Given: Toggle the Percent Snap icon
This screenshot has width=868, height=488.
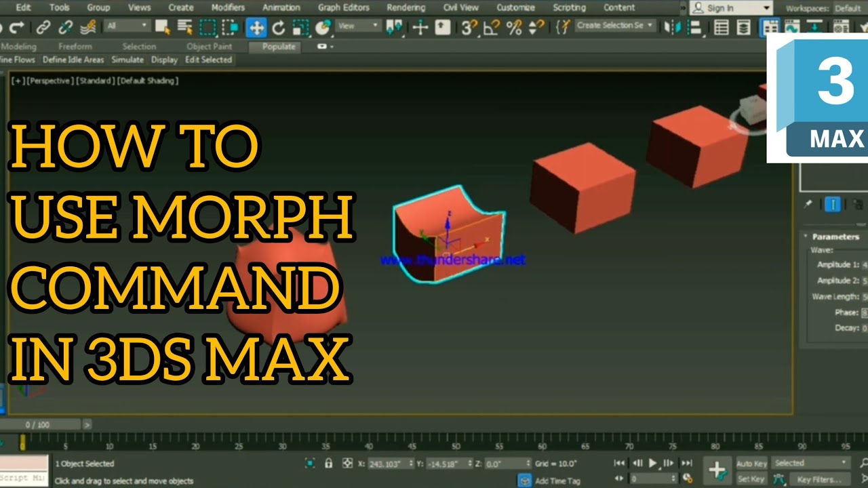Looking at the screenshot, I should (x=514, y=28).
